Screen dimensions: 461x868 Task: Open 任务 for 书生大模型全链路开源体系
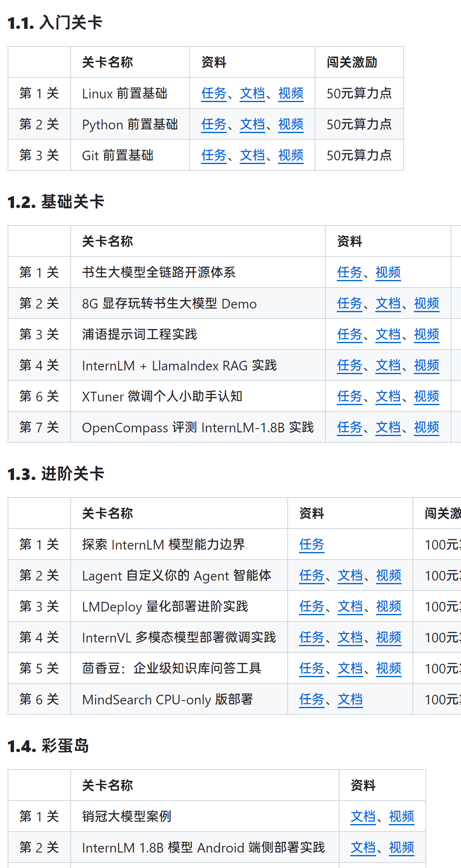point(350,272)
